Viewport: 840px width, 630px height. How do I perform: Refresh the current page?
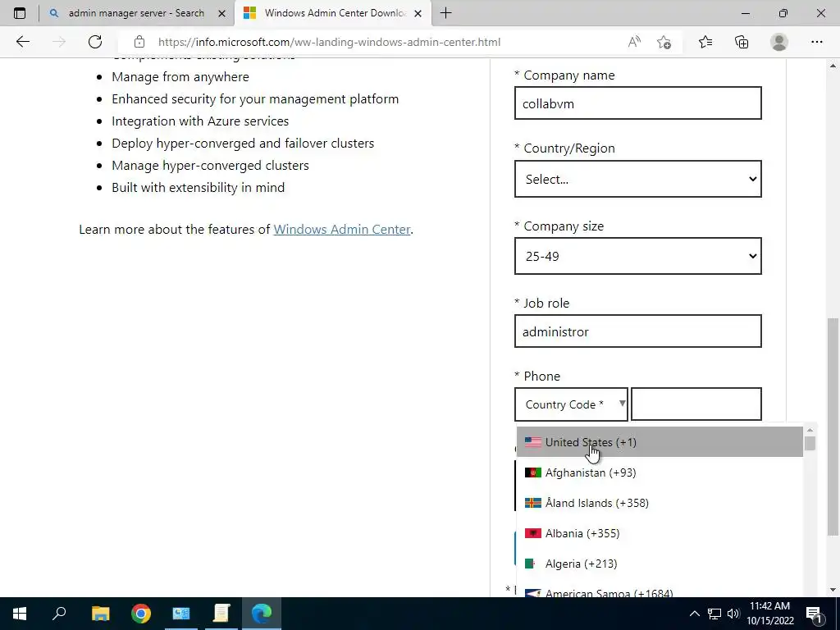tap(95, 42)
